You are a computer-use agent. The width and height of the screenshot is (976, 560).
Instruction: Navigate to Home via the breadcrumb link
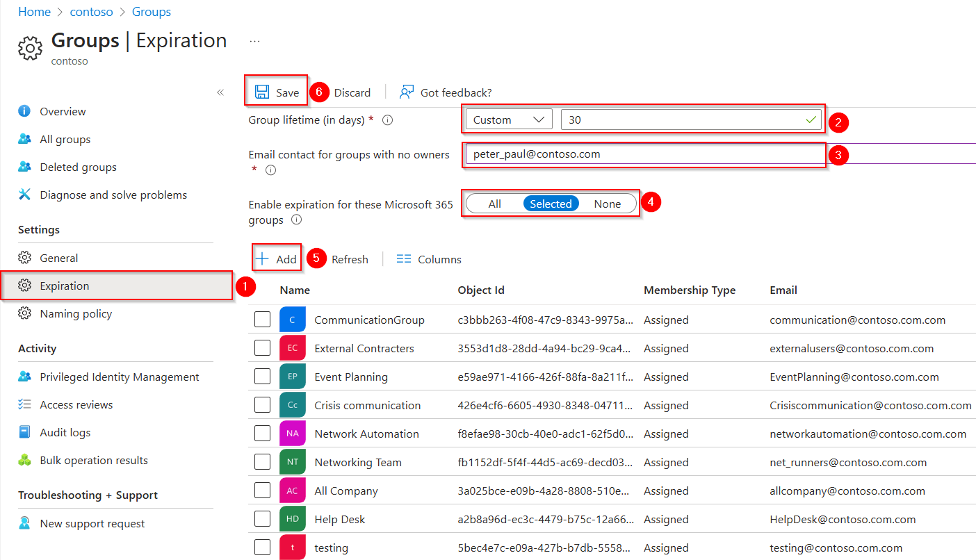pos(34,11)
